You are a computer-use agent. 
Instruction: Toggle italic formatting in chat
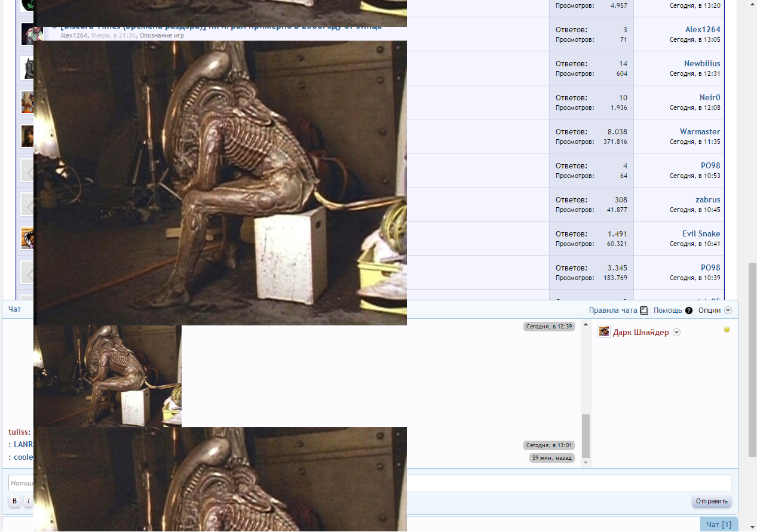coord(28,501)
